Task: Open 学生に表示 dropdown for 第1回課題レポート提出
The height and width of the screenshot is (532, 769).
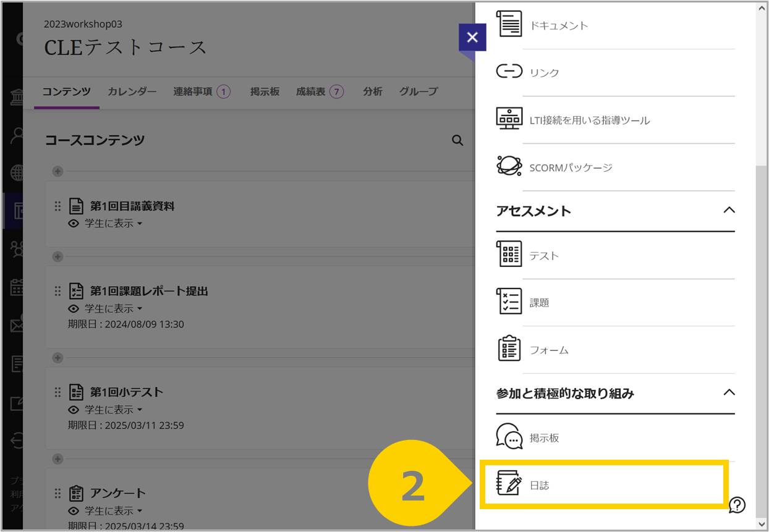Action: coord(113,309)
